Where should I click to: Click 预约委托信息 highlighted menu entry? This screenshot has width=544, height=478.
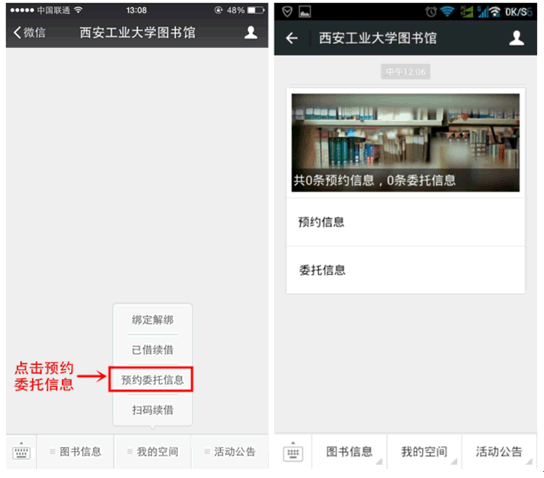coord(151,379)
